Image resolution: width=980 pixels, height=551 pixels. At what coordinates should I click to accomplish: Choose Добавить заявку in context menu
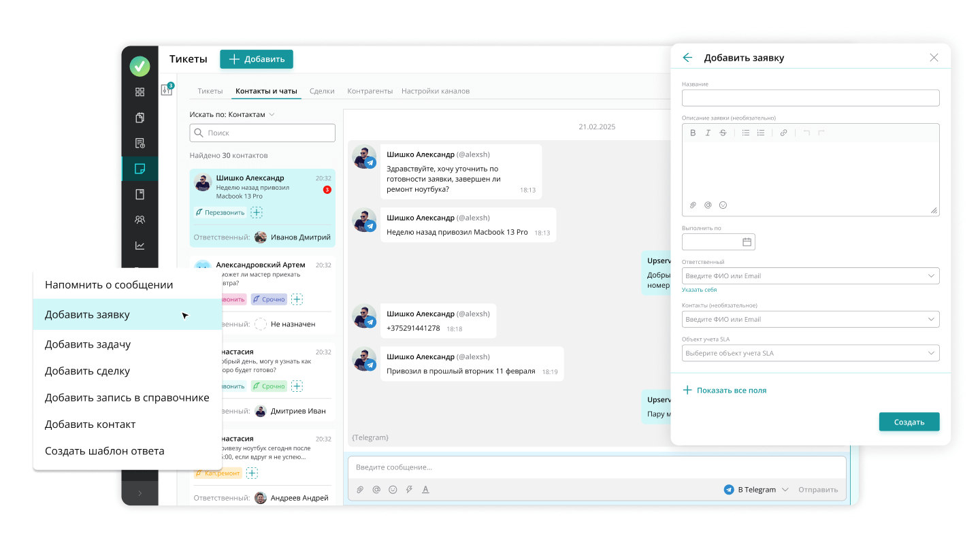[x=127, y=314]
